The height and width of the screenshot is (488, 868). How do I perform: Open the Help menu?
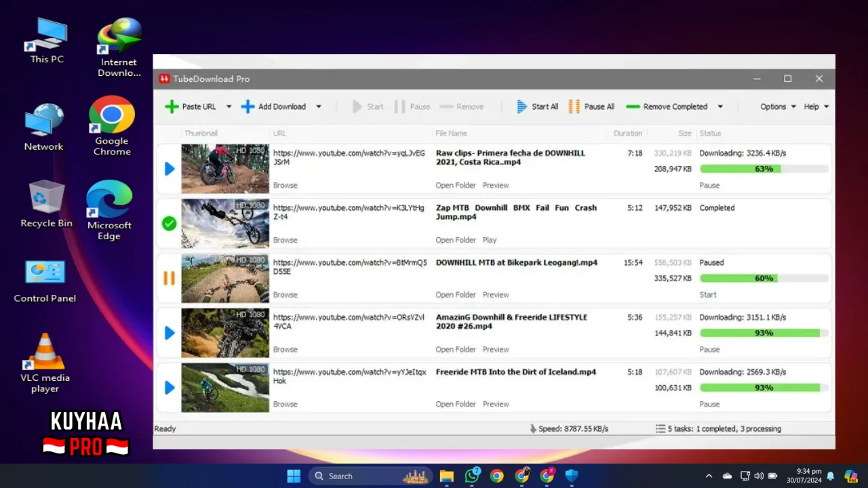click(816, 106)
